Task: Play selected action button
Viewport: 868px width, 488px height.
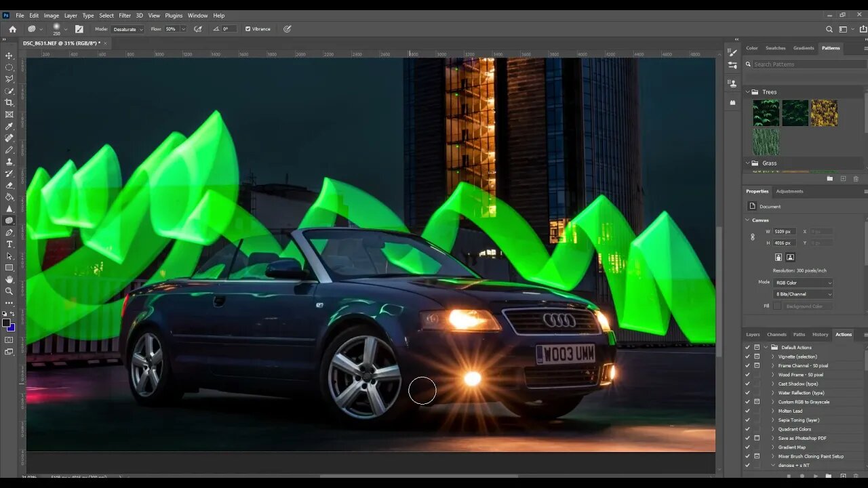Action: pyautogui.click(x=816, y=476)
